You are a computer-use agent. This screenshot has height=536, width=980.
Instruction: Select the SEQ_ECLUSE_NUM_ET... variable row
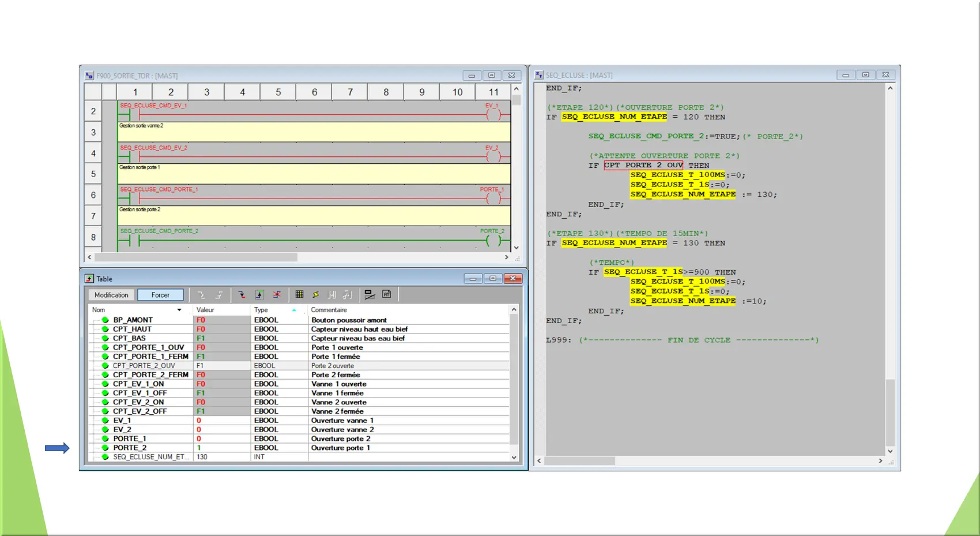299,457
